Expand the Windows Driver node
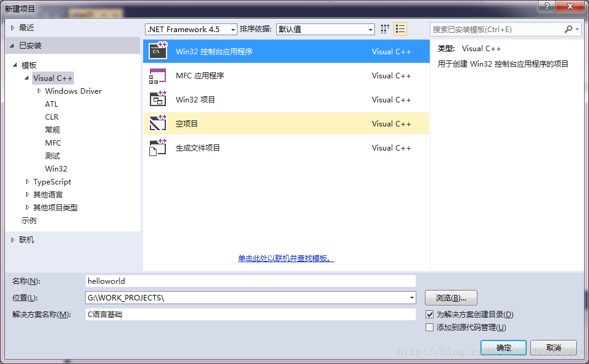The width and height of the screenshot is (589, 364). coord(39,91)
